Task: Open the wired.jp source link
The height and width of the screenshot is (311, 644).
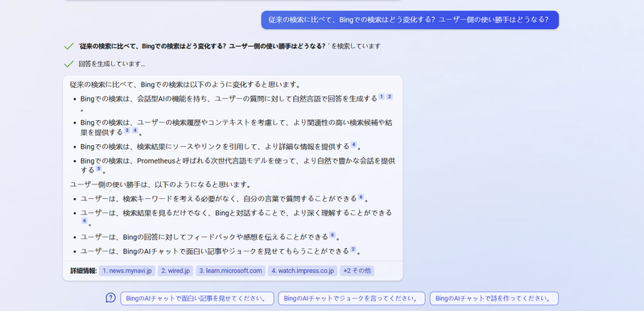Action: click(x=175, y=271)
